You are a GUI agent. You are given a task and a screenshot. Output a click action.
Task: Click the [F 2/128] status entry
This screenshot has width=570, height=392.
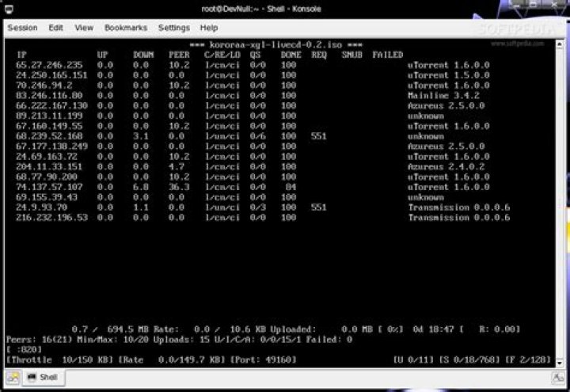[x=528, y=360]
